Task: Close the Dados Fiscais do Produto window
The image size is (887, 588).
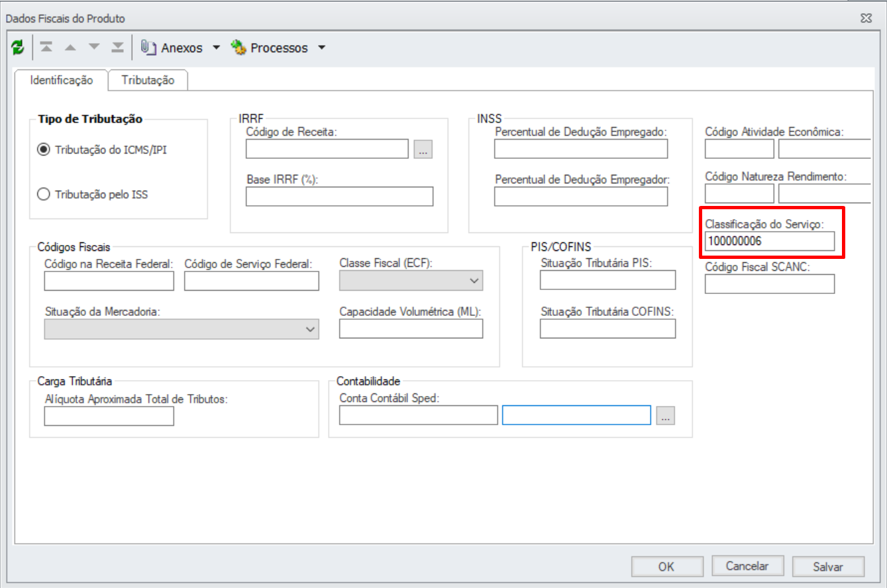Action: coord(865,19)
